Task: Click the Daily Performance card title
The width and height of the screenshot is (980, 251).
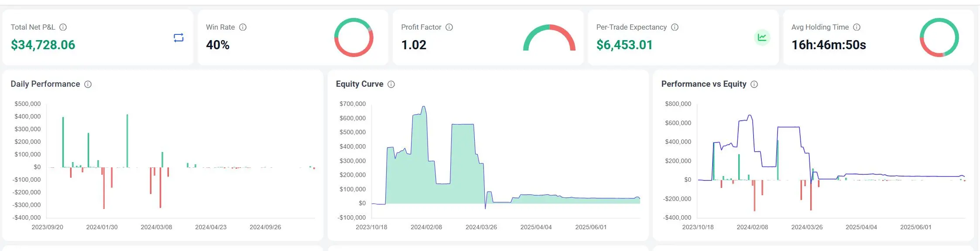Action: [45, 84]
